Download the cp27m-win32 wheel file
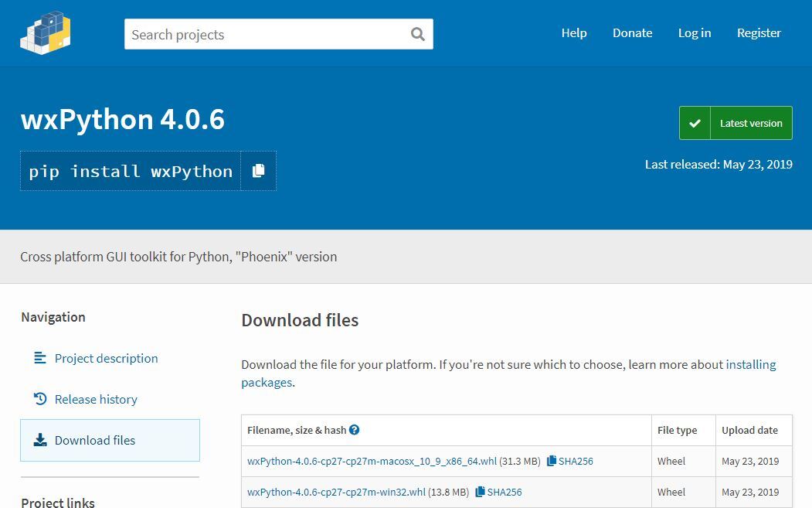 click(336, 492)
